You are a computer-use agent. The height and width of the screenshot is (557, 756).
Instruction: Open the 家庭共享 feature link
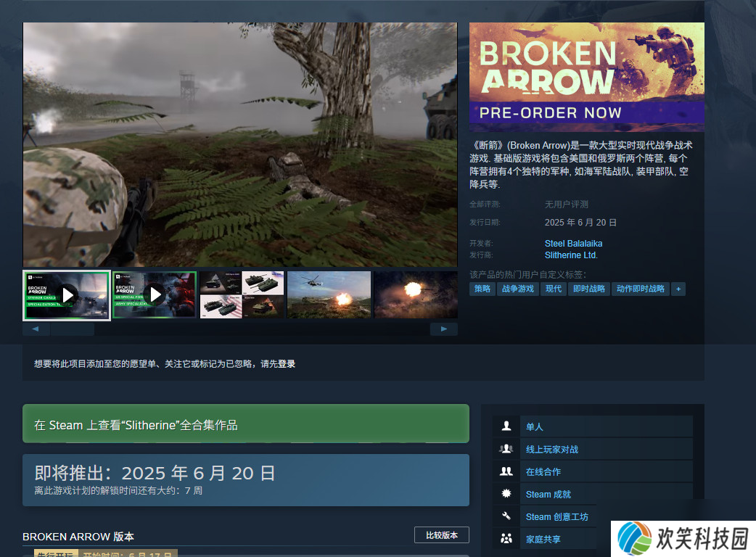click(543, 539)
